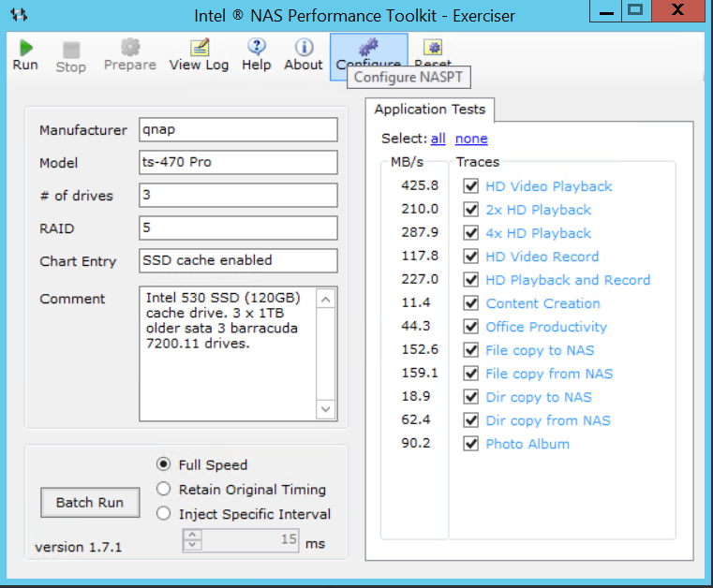Open the File copy from NAS link
The width and height of the screenshot is (713, 588).
coord(549,374)
